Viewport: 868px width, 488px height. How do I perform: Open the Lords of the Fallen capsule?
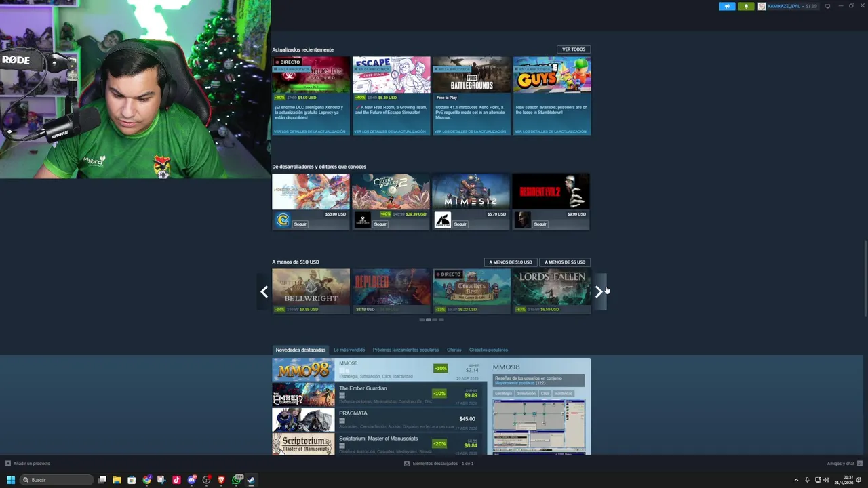(x=552, y=291)
